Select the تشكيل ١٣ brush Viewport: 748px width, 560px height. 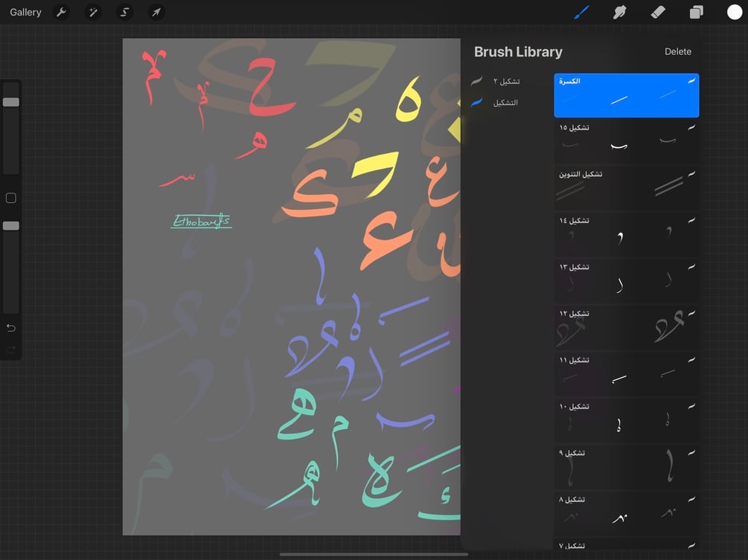(627, 281)
